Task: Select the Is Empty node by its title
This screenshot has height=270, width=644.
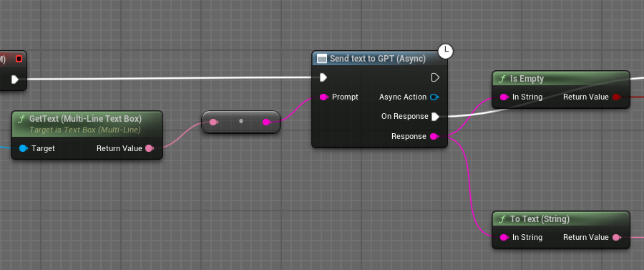Action: [527, 79]
